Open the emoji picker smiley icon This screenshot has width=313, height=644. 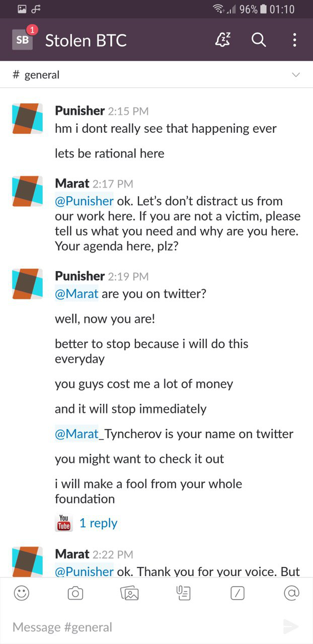pos(22,593)
